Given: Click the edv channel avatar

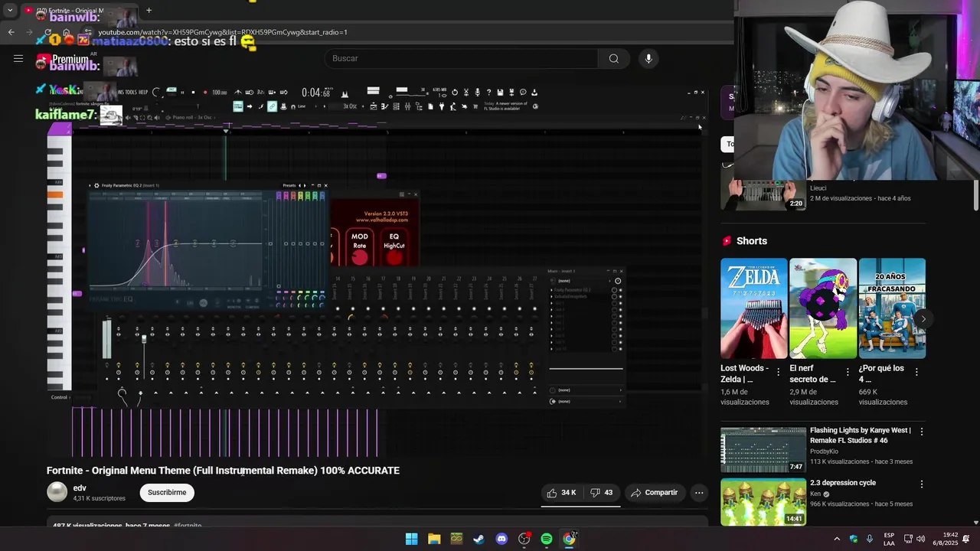Looking at the screenshot, I should point(57,492).
